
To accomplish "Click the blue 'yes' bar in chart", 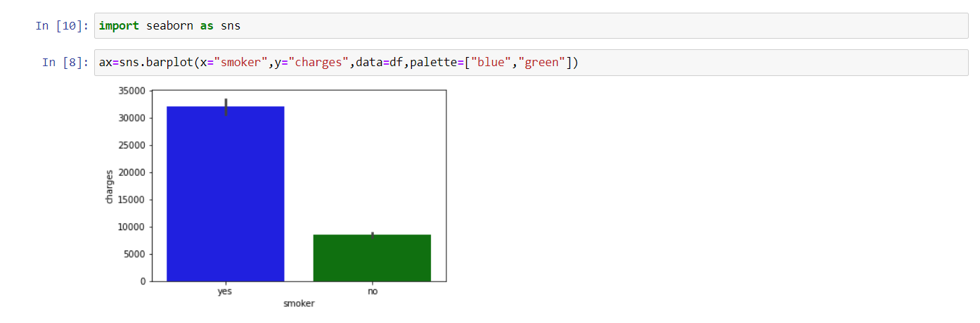I will (226, 194).
